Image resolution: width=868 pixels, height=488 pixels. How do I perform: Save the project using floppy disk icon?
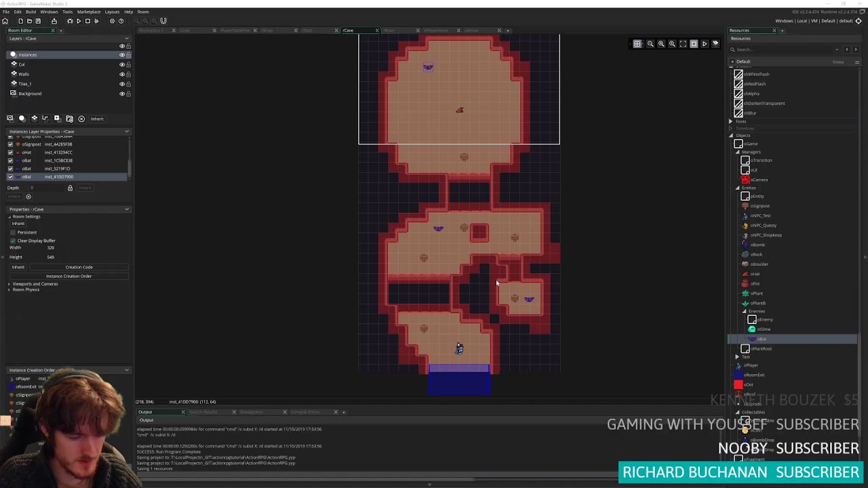(x=38, y=21)
